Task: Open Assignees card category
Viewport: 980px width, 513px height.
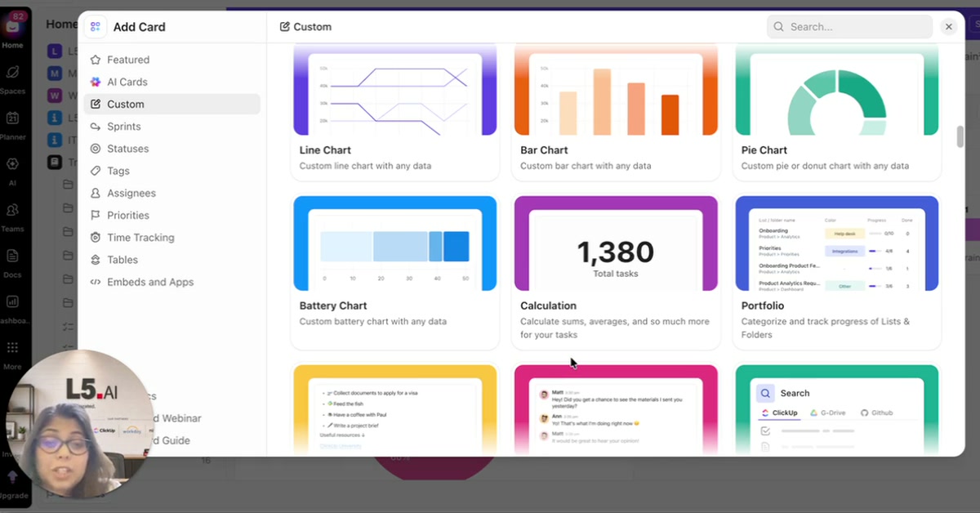Action: [x=171, y=193]
